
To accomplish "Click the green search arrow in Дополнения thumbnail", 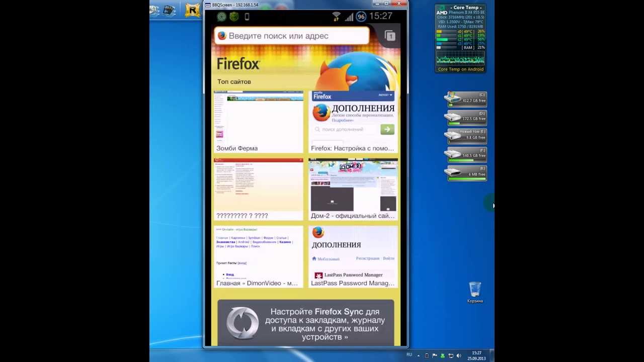I will (387, 129).
